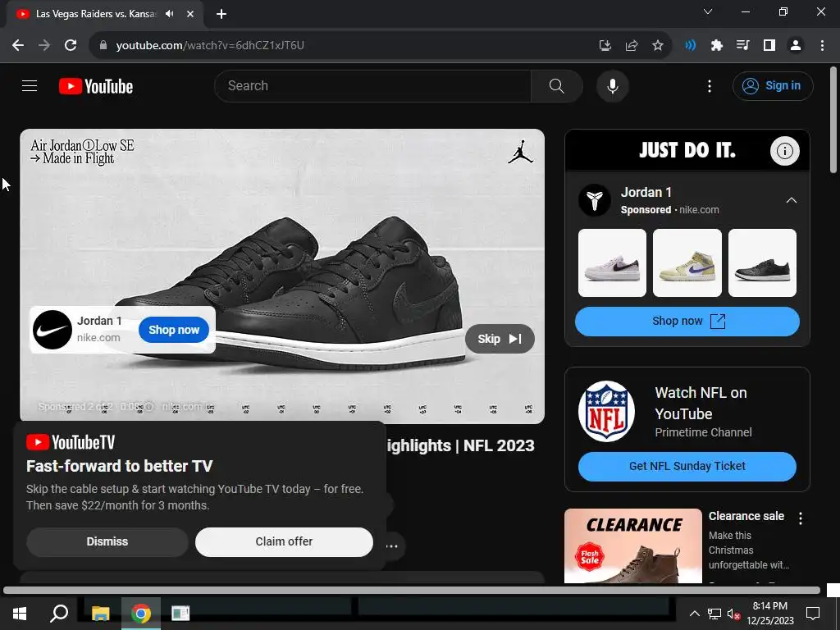Open Windows Start menu
The height and width of the screenshot is (630, 840).
(20, 613)
